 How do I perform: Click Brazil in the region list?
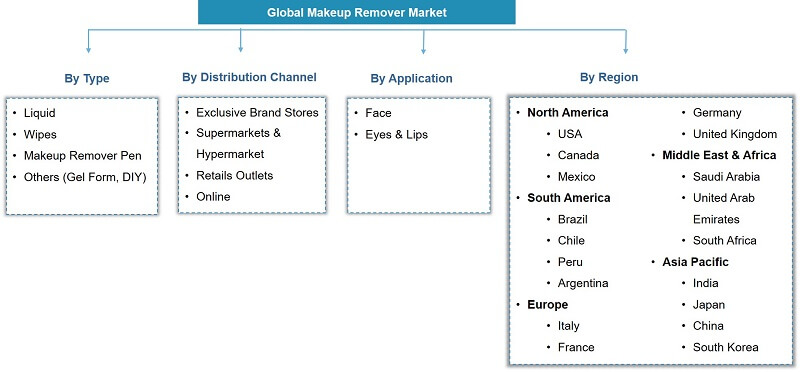tap(572, 219)
